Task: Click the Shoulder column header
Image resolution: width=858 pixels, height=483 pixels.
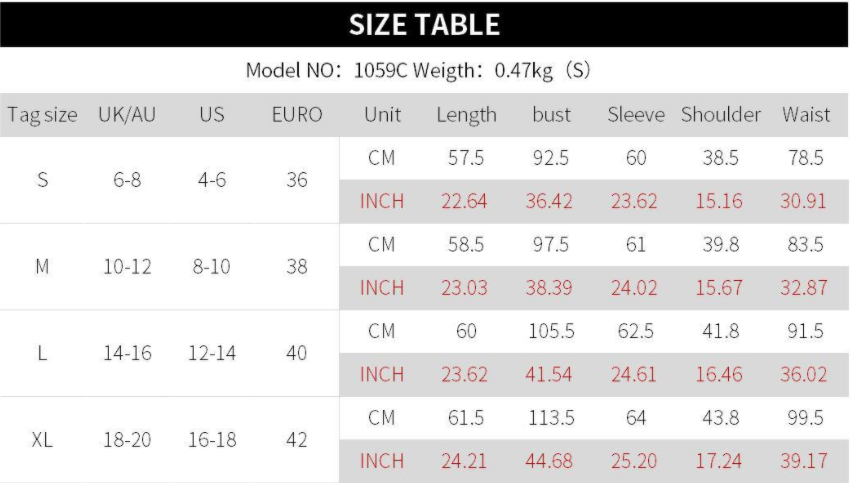Action: (720, 115)
